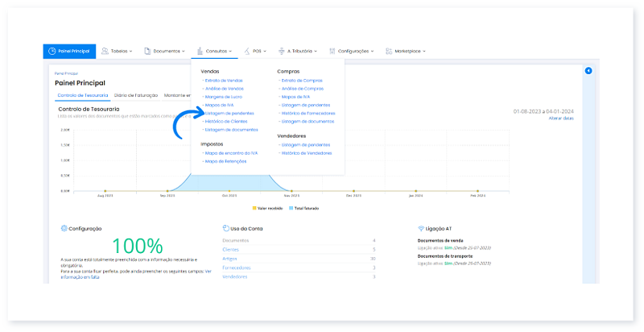
Task: Click the blue collapse arrow icon at right
Action: 588,71
